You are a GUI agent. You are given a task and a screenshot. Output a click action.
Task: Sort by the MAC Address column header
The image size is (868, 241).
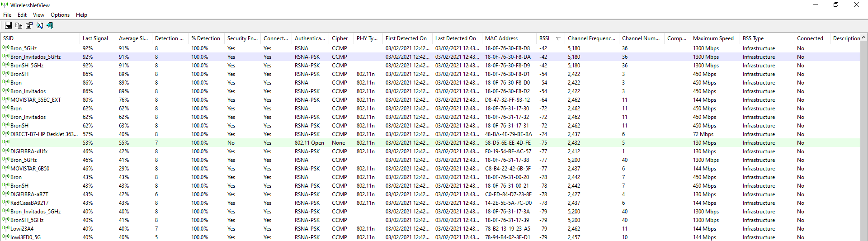pos(509,38)
